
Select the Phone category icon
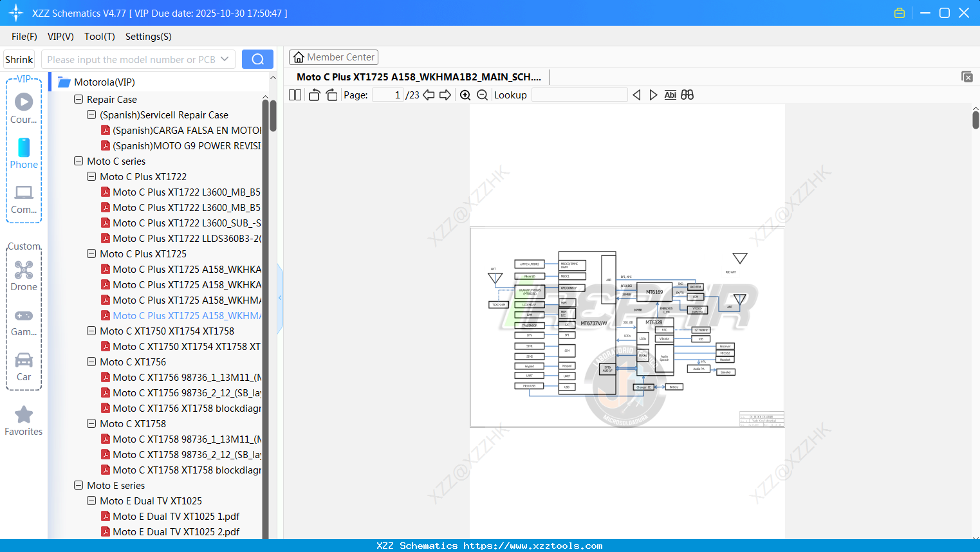tap(24, 154)
